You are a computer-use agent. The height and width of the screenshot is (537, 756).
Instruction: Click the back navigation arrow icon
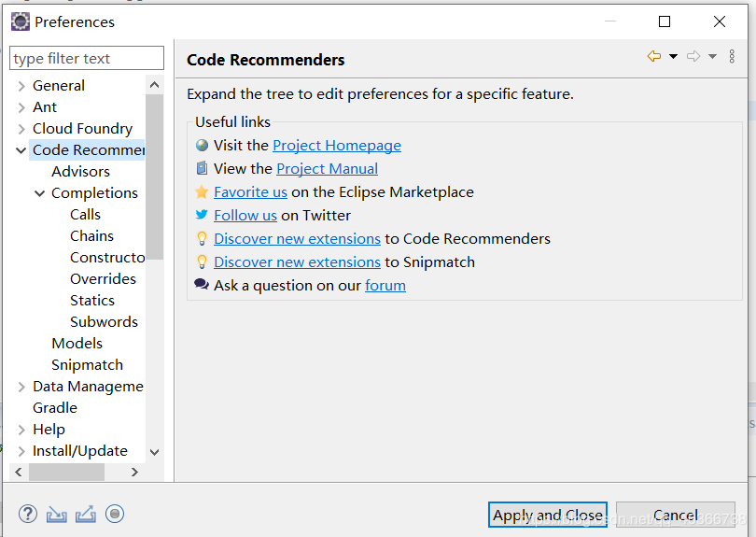pos(654,57)
